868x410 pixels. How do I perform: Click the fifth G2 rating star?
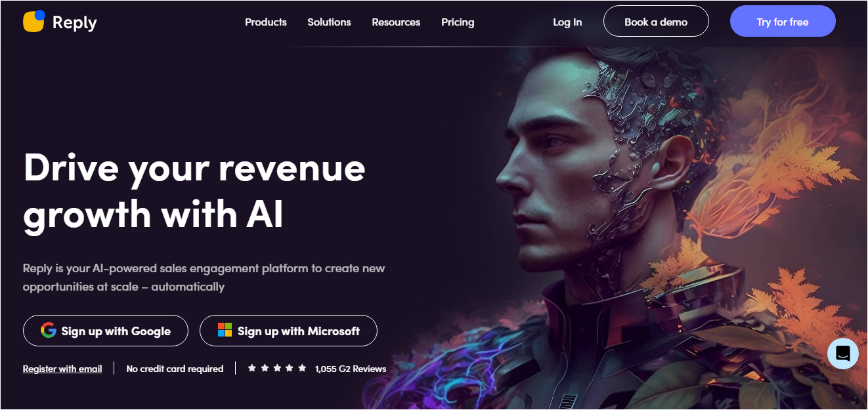(302, 368)
